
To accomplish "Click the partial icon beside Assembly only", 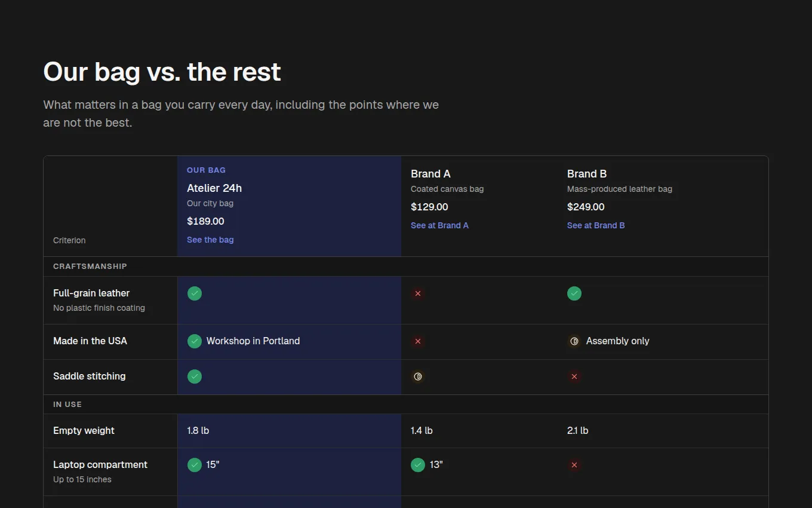I will click(574, 341).
